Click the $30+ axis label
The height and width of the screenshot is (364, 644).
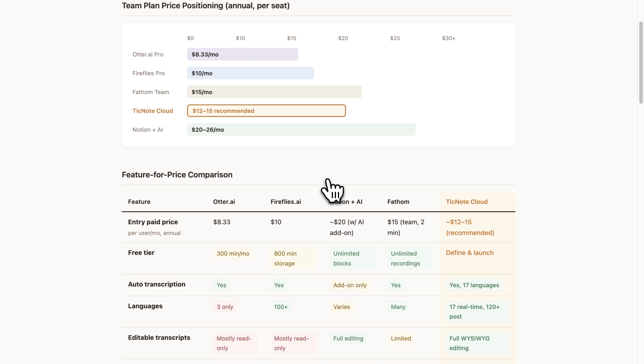point(449,38)
